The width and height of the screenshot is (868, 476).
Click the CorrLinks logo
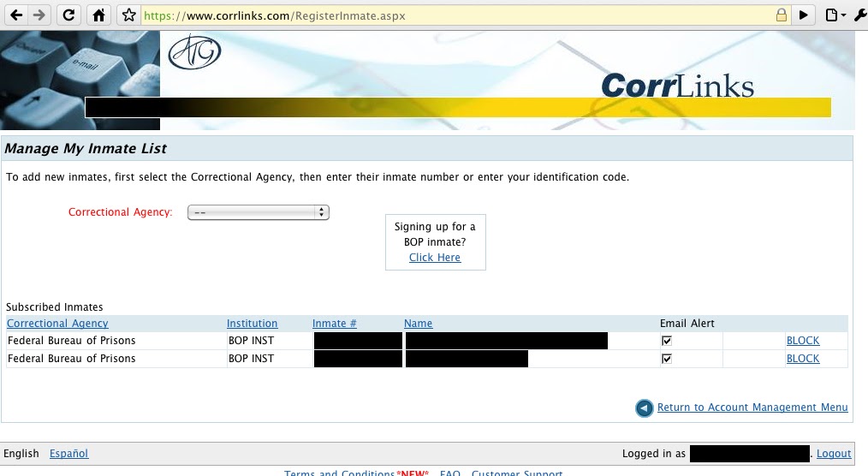678,86
